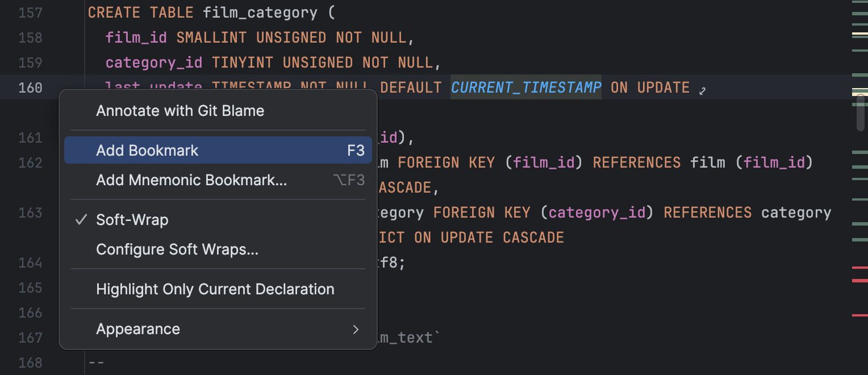
Task: Click the green change marker atop the error stripe
Action: (859, 2)
